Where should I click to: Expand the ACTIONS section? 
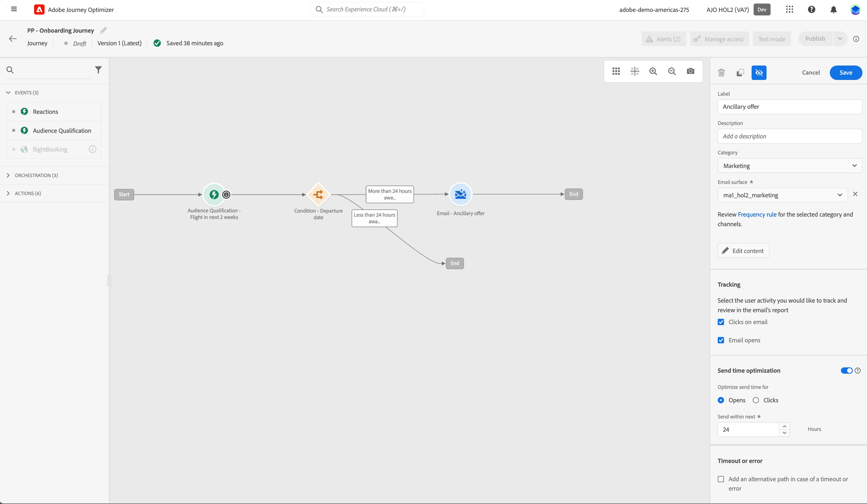point(8,193)
